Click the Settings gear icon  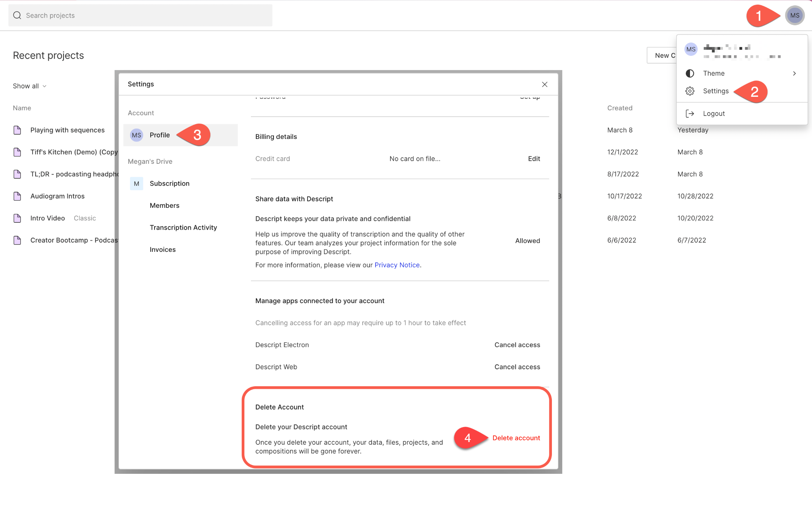click(x=690, y=91)
